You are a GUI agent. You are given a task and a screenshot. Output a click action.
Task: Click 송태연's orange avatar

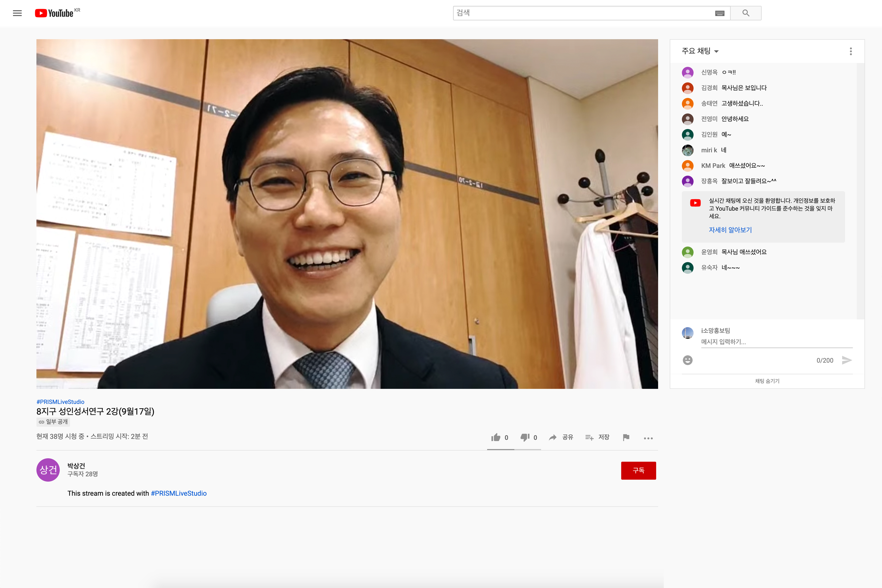[x=687, y=104]
